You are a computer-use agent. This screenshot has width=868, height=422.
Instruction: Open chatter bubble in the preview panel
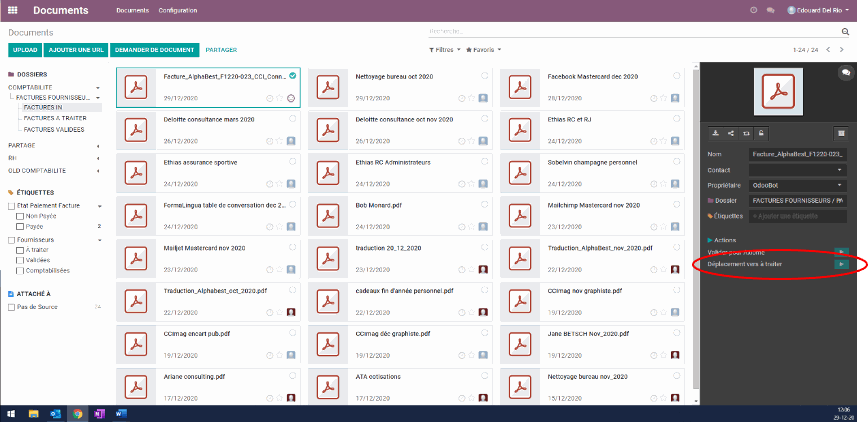tap(845, 73)
